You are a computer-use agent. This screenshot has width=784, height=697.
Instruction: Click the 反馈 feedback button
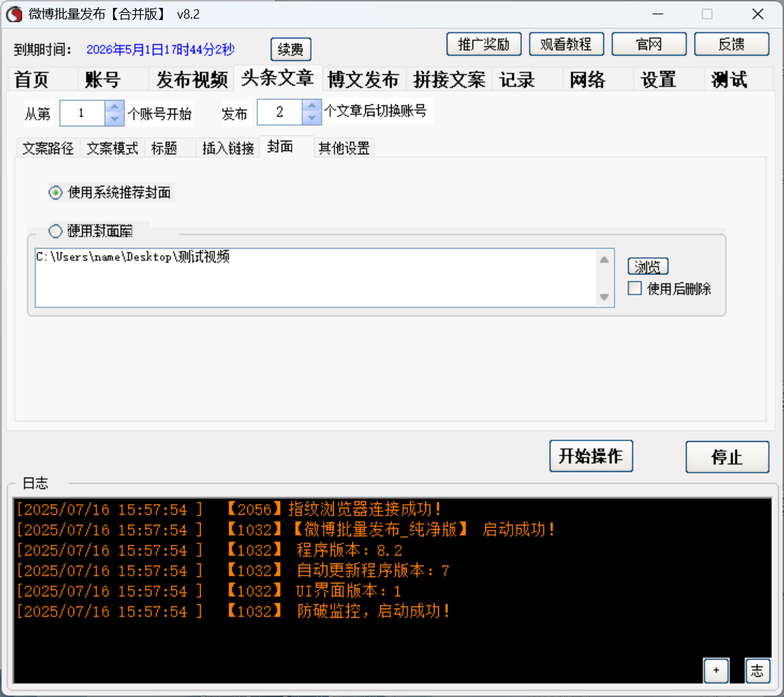tap(731, 44)
